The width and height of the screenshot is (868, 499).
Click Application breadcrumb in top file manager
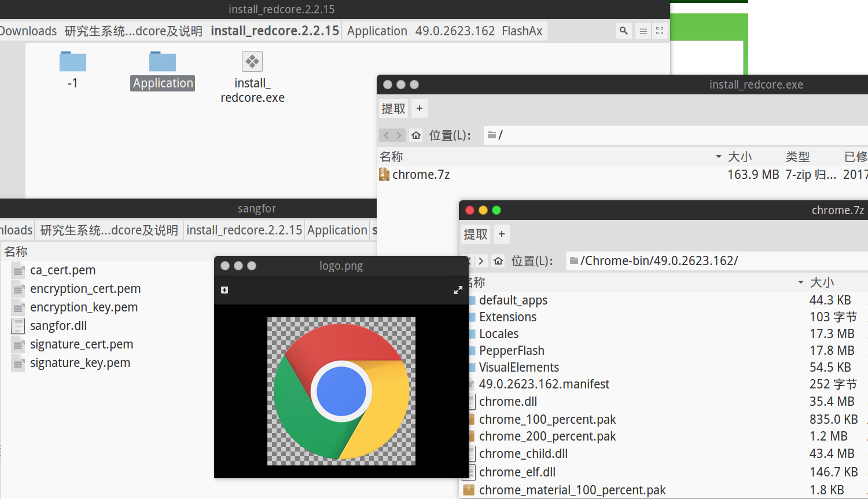(x=377, y=31)
